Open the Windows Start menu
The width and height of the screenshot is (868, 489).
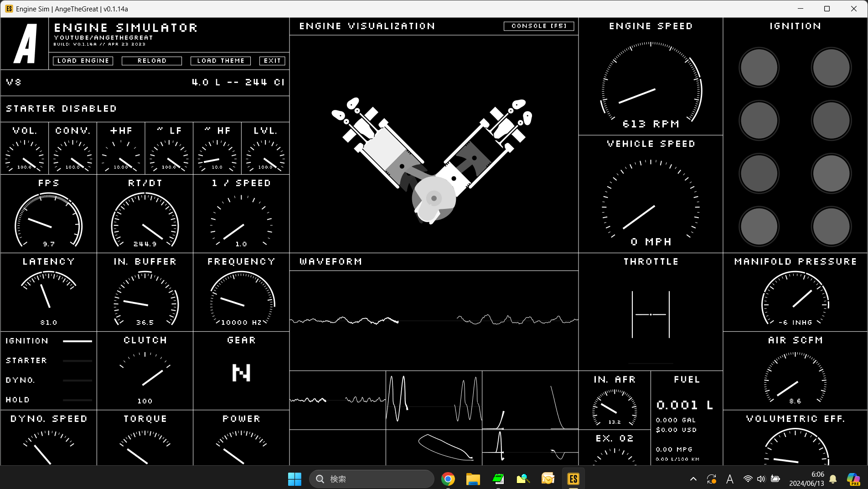pyautogui.click(x=294, y=479)
